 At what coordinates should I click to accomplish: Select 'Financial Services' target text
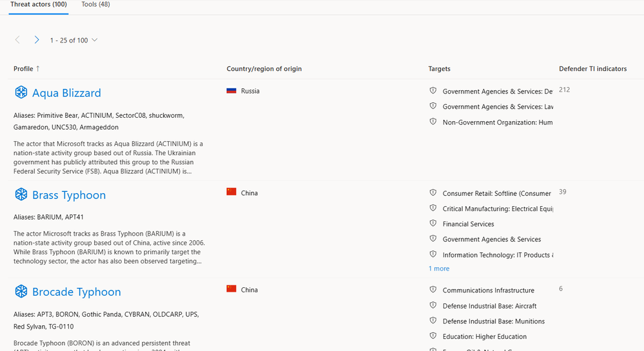[468, 224]
